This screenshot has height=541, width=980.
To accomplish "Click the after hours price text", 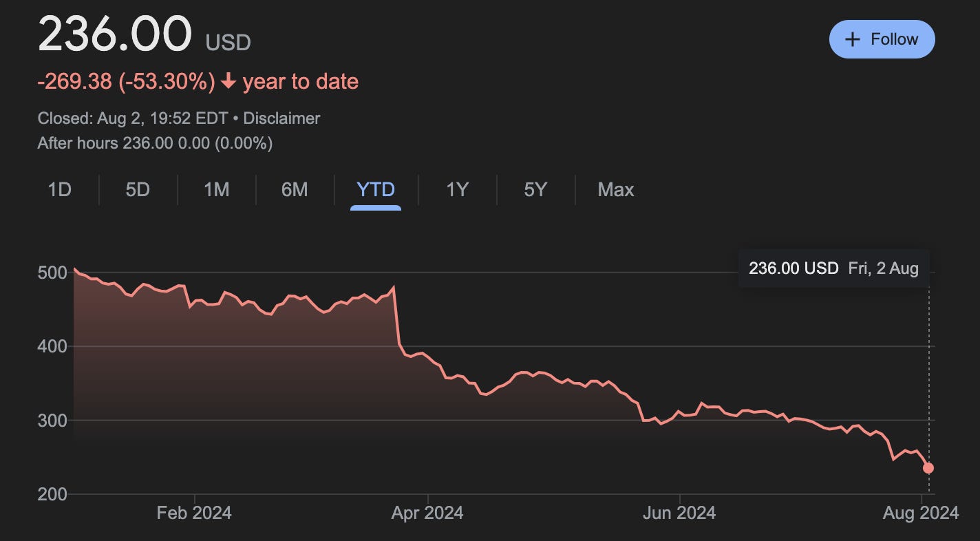I will click(155, 143).
